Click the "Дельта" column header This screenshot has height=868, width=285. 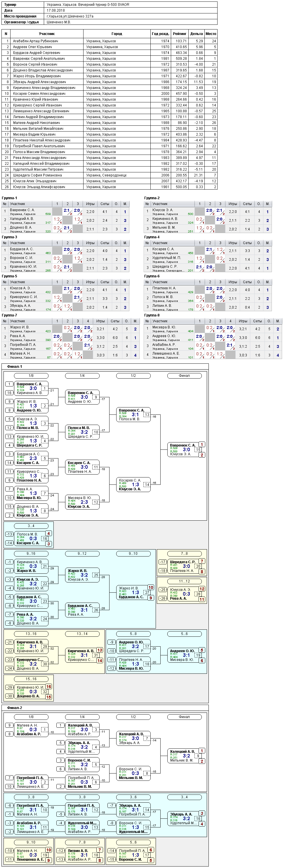click(196, 34)
